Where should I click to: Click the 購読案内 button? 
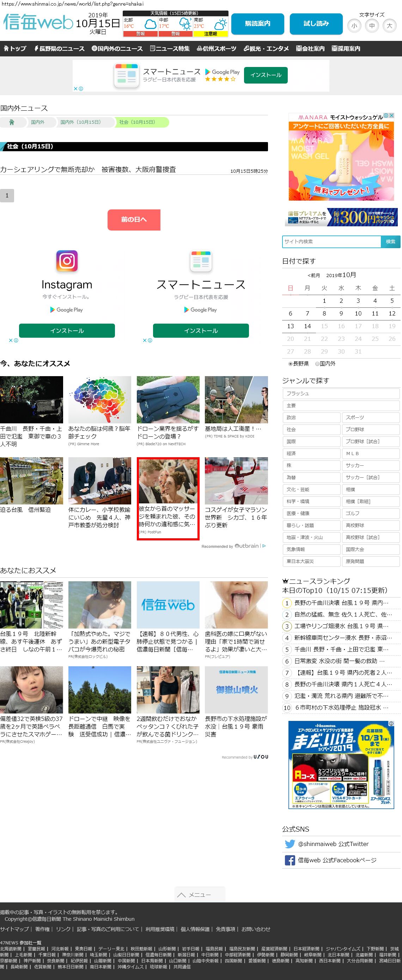pos(258,24)
